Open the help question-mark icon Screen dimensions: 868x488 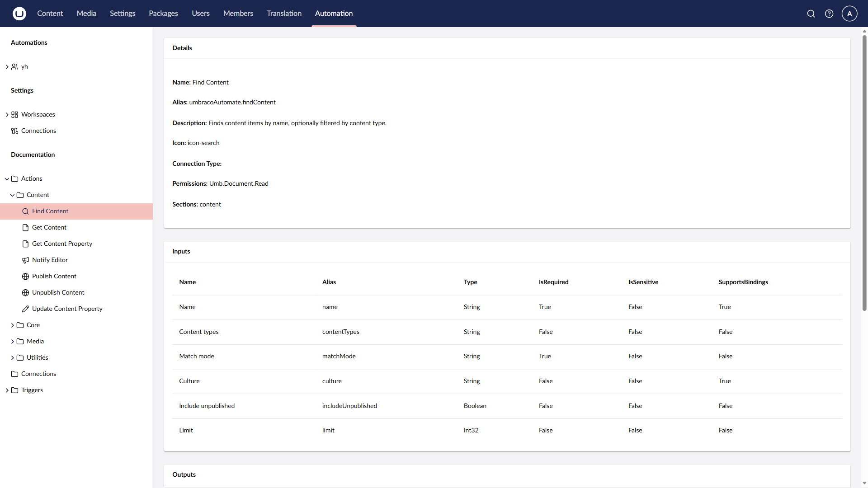tap(829, 14)
